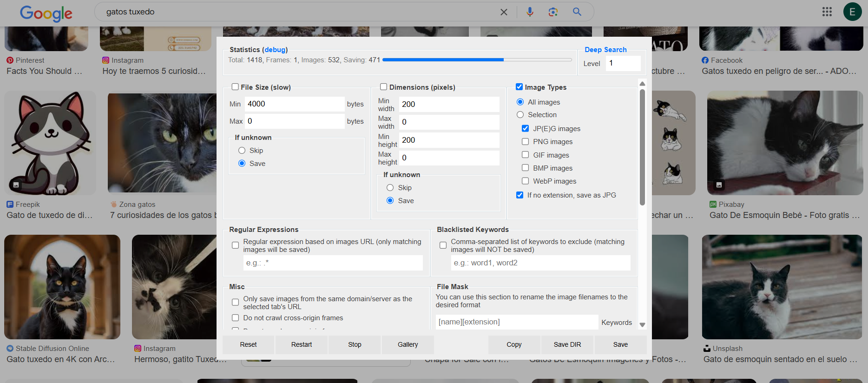Image resolution: width=868 pixels, height=383 pixels.
Task: Click the statistics progress bar
Action: coord(477,60)
